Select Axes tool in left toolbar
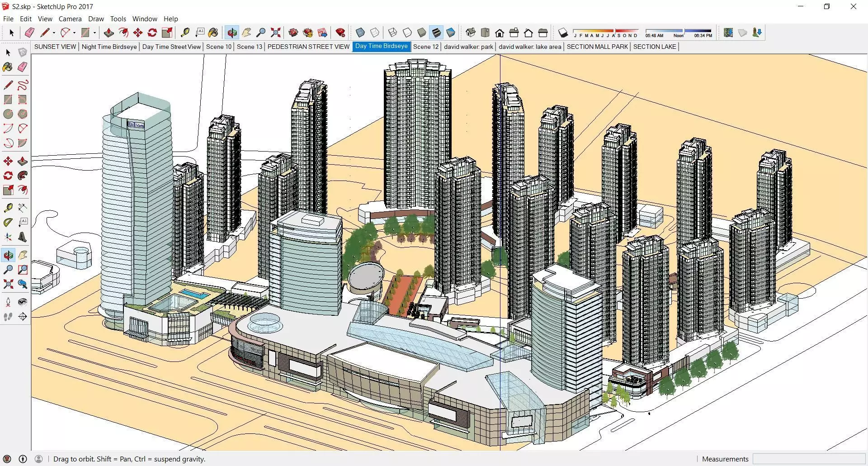Image resolution: width=868 pixels, height=466 pixels. click(x=8, y=237)
